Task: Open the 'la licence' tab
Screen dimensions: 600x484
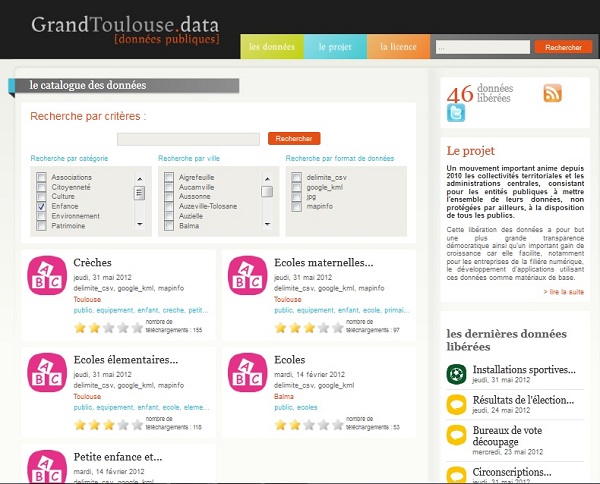Action: click(398, 47)
